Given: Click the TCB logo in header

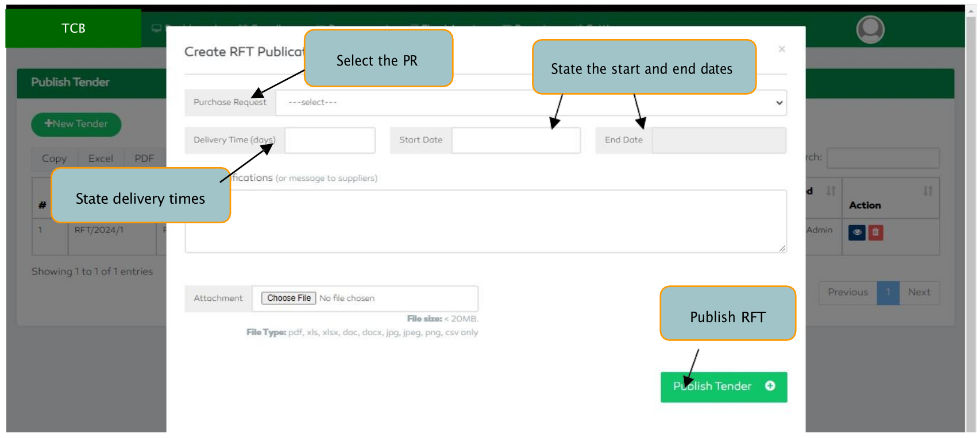Looking at the screenshot, I should (x=74, y=28).
